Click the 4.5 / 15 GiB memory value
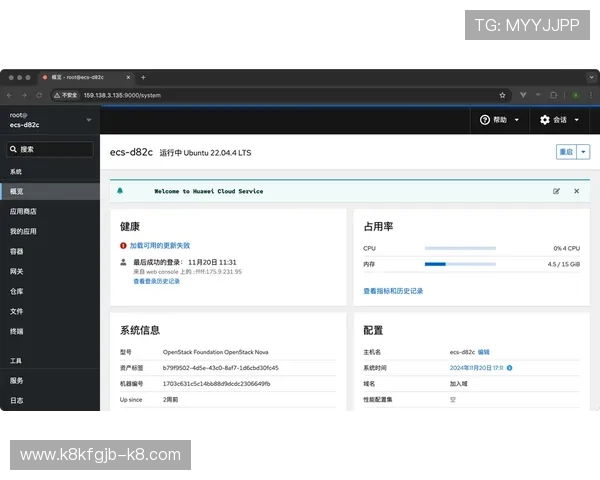Screen dimensions: 600x480 pos(564,264)
